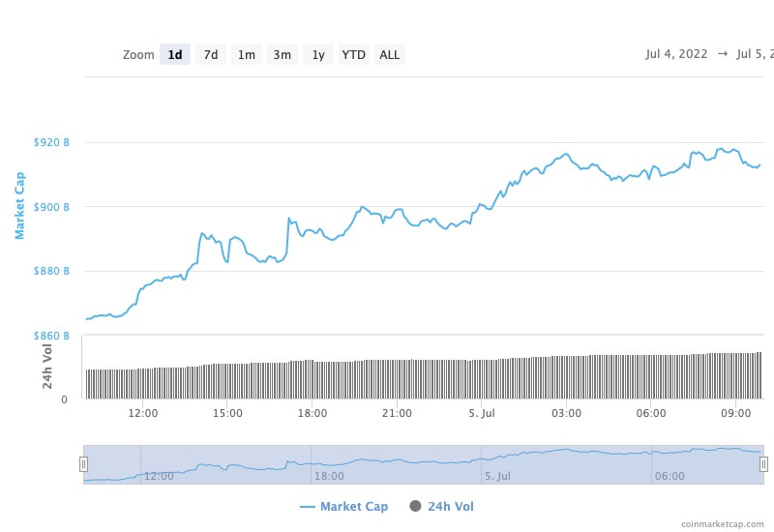Image resolution: width=774 pixels, height=532 pixels.
Task: Select YTD zoom range
Action: [354, 55]
